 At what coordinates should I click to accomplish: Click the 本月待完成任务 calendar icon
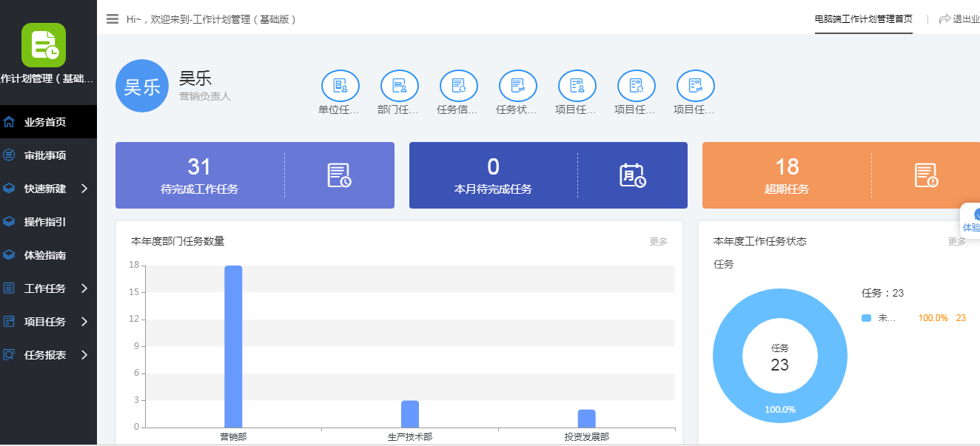click(632, 175)
